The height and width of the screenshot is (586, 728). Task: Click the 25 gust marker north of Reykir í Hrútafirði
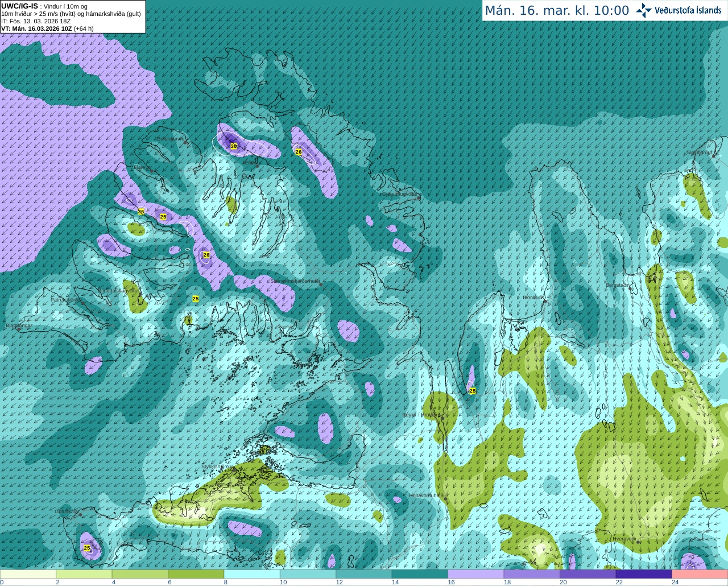(472, 391)
